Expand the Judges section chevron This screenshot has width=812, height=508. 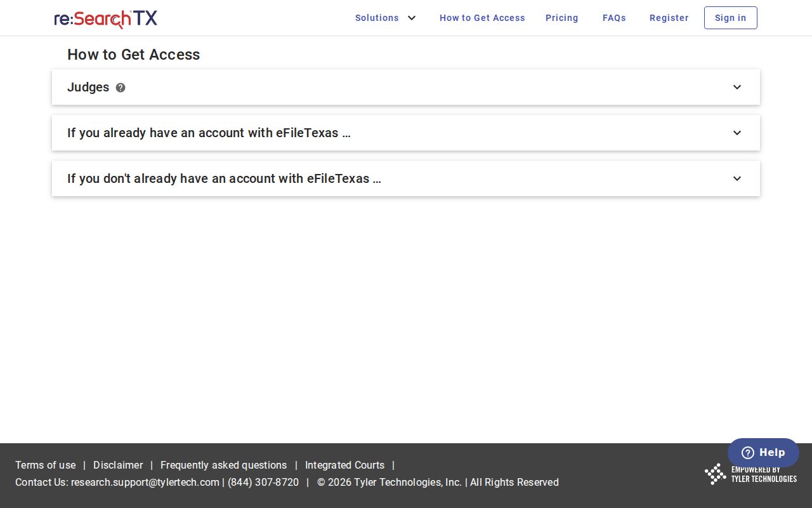pyautogui.click(x=737, y=87)
